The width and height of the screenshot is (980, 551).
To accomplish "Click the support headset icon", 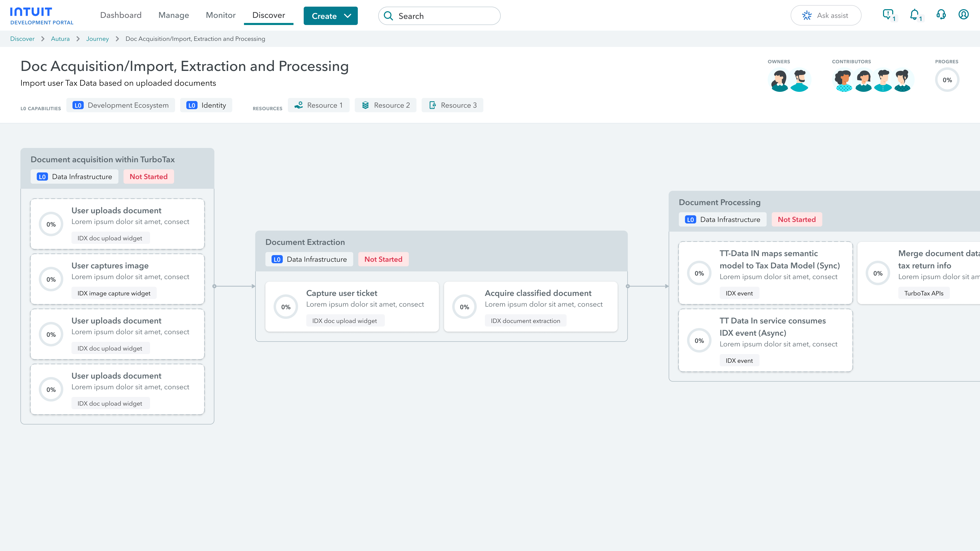I will [x=941, y=15].
